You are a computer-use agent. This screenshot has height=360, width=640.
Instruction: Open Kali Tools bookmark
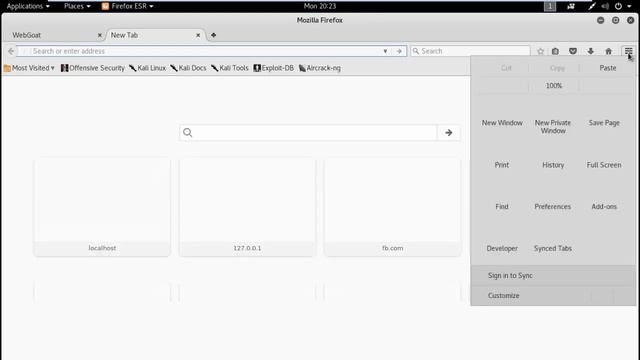click(230, 68)
